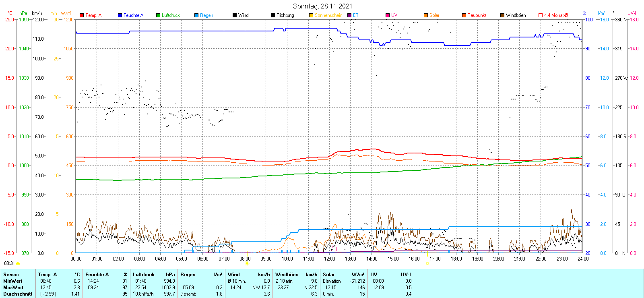Screen dimensions: 644x298
Task: Click the brown Windböen legend swatch
Action: click(x=502, y=15)
